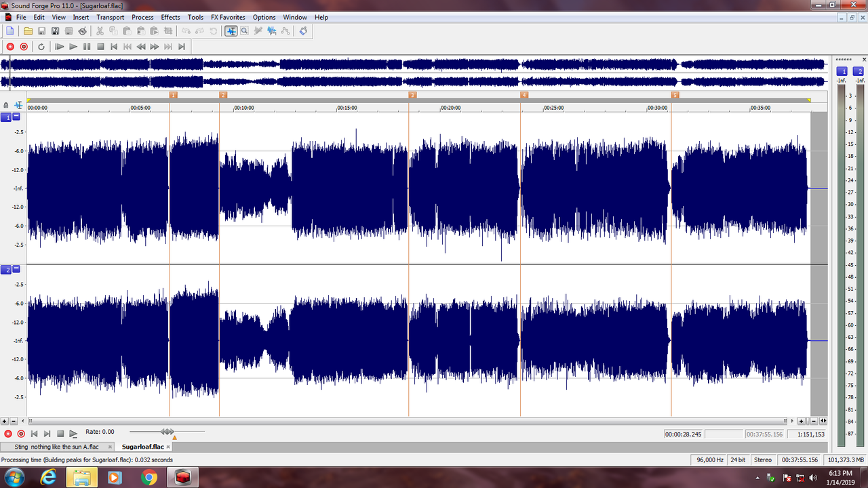868x488 pixels.
Task: Select the Envelope tool icon
Action: click(x=285, y=30)
